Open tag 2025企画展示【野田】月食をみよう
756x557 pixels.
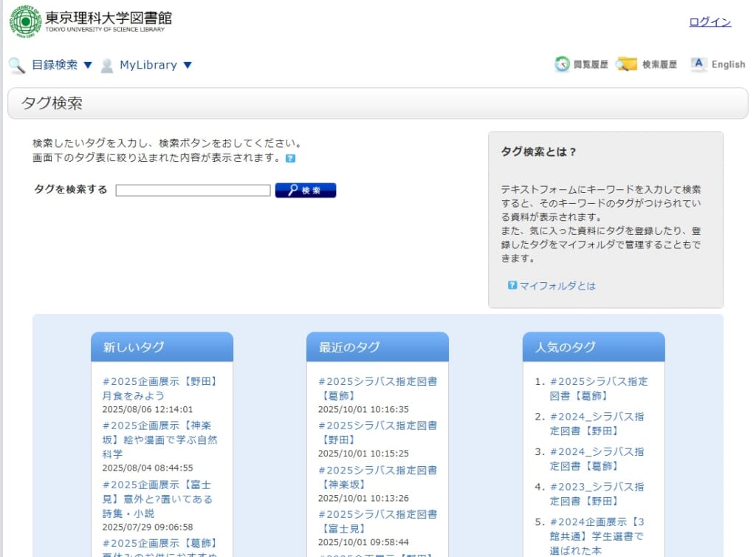point(160,389)
